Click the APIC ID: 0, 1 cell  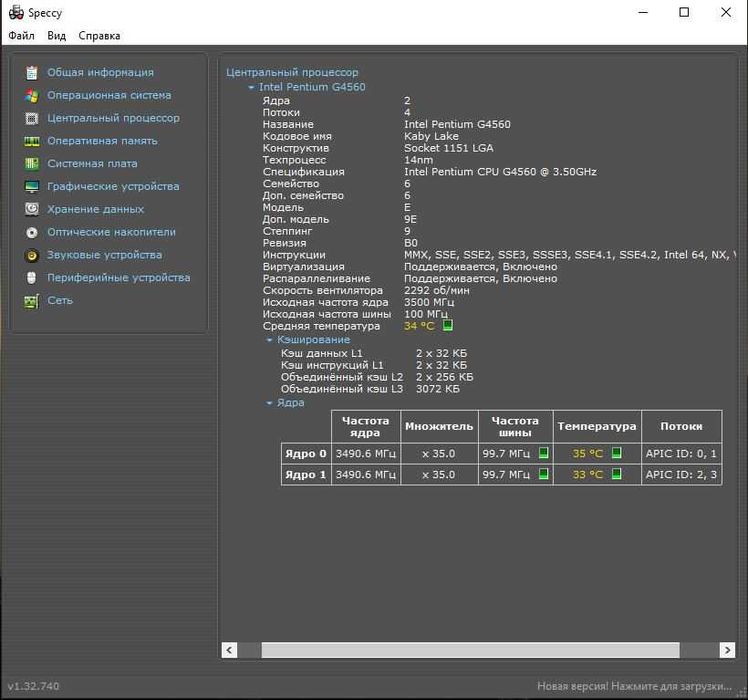[x=681, y=453]
